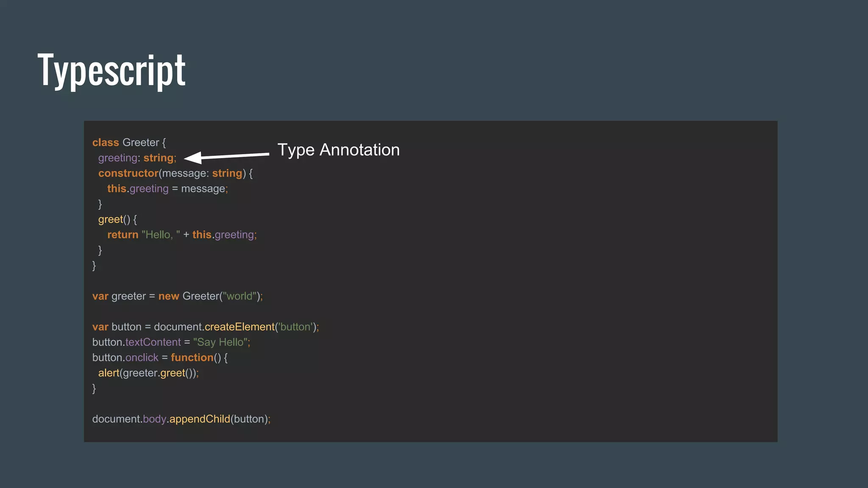
Task: Click the 'greet() {' code line
Action: pyautogui.click(x=117, y=219)
